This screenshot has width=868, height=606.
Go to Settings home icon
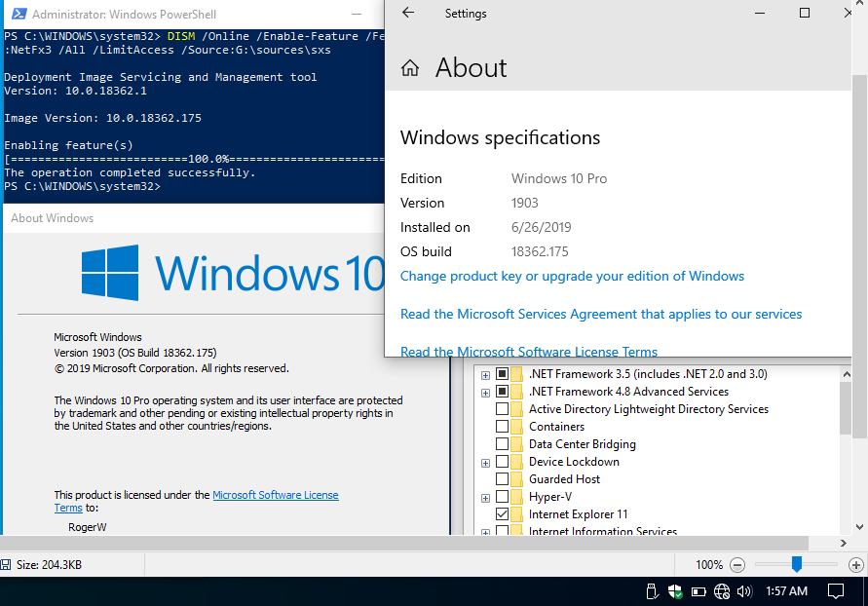coord(409,68)
